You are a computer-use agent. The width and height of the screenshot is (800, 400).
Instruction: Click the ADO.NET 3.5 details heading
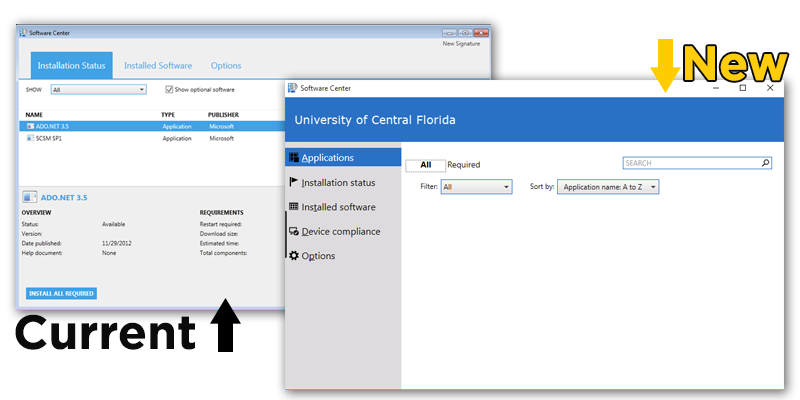click(x=64, y=197)
